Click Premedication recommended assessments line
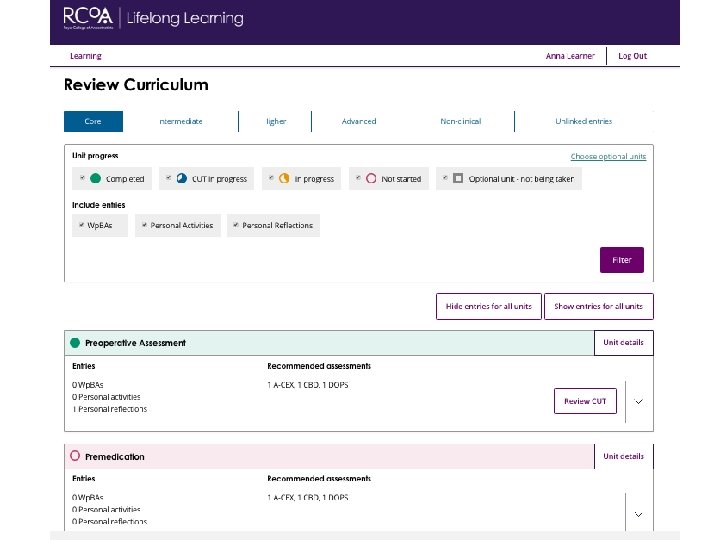720x540 pixels. click(308, 497)
